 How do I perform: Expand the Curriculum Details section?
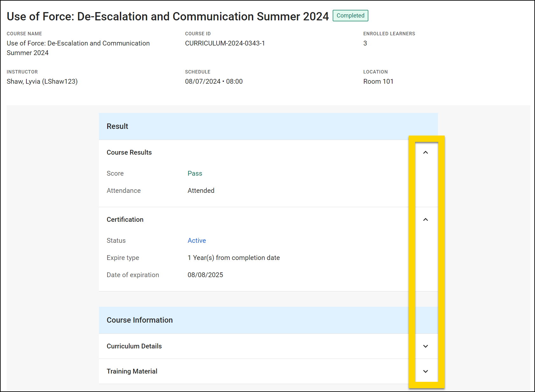click(426, 346)
